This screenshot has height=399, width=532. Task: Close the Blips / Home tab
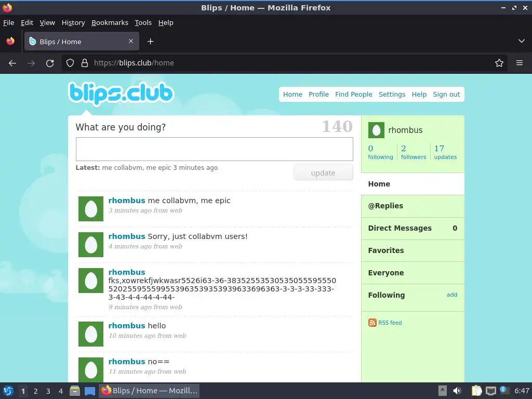click(131, 41)
